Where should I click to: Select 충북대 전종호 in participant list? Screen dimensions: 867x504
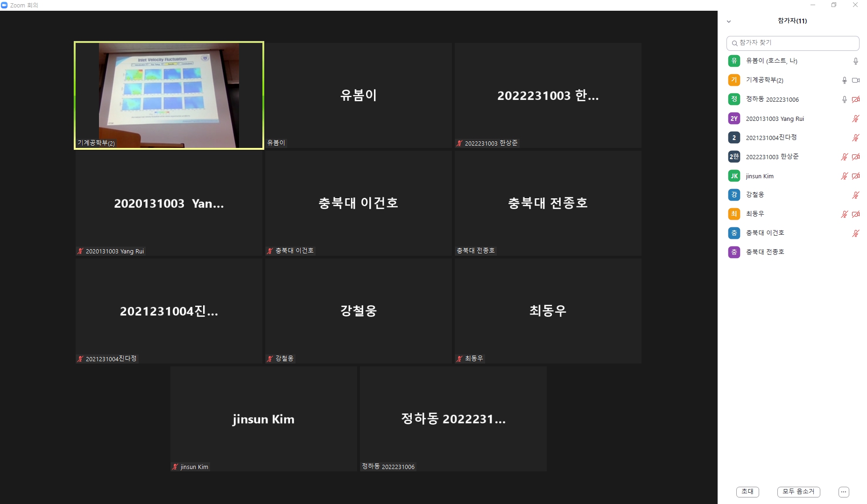click(793, 252)
